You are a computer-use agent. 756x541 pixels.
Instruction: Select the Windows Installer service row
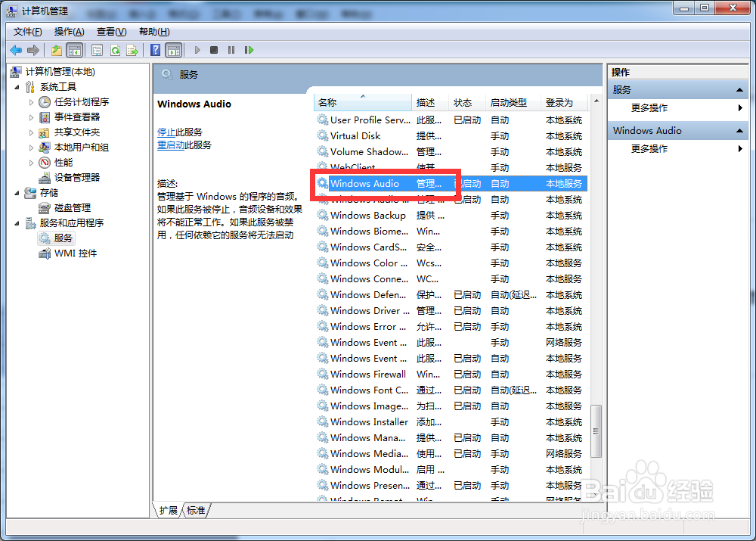(451, 421)
